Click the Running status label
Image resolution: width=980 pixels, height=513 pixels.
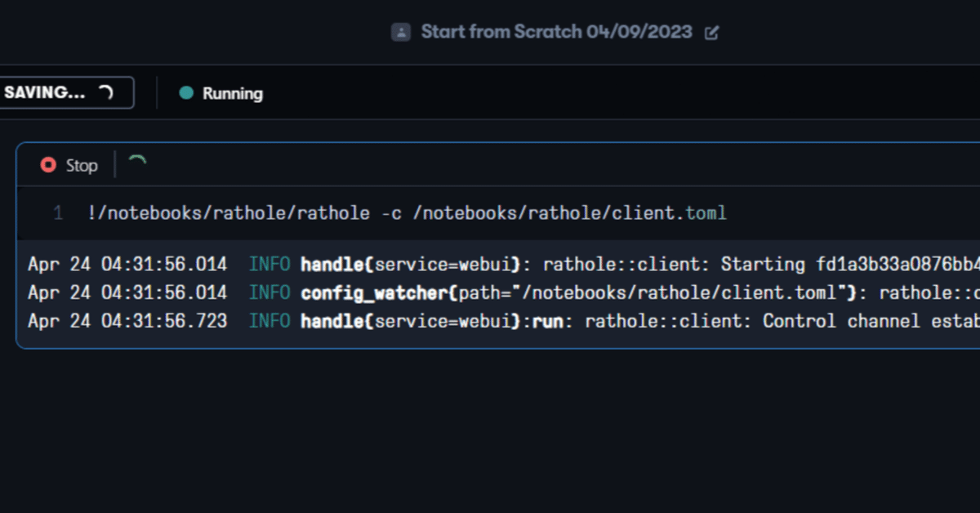[x=233, y=93]
